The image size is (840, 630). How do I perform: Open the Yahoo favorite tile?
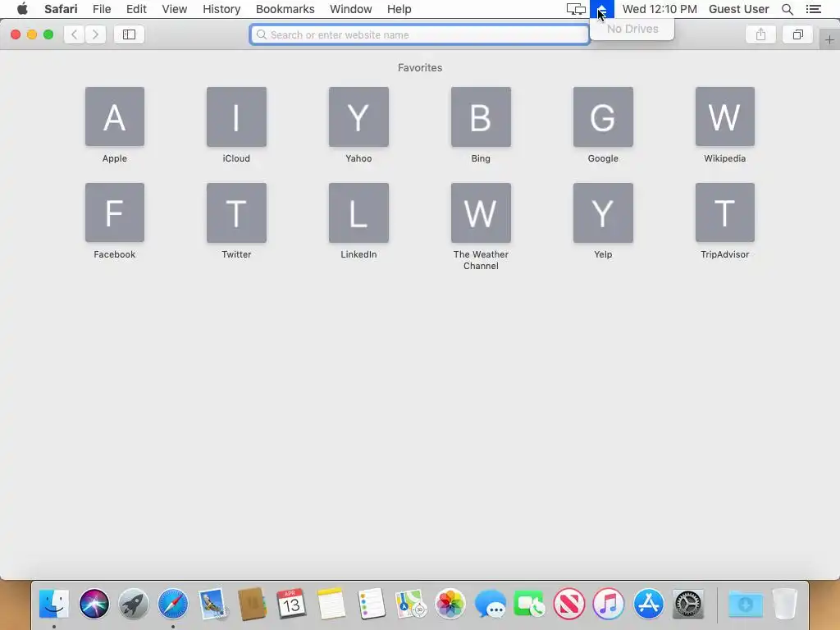pos(358,116)
